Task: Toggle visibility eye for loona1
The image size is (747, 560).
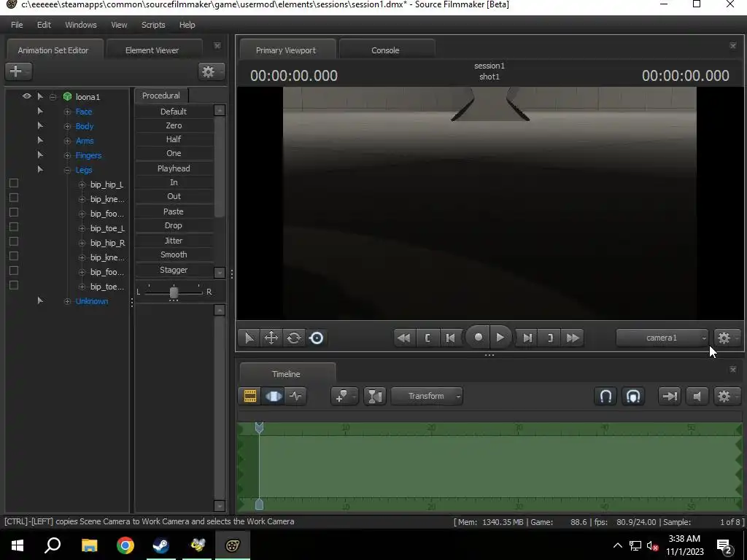Action: [27, 96]
